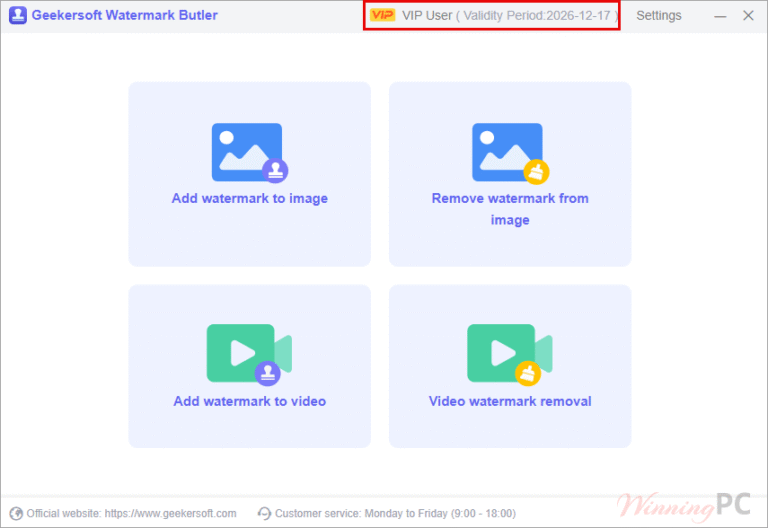768x528 pixels.
Task: Click the Geekersoft Watermark Butler title text
Action: click(124, 15)
